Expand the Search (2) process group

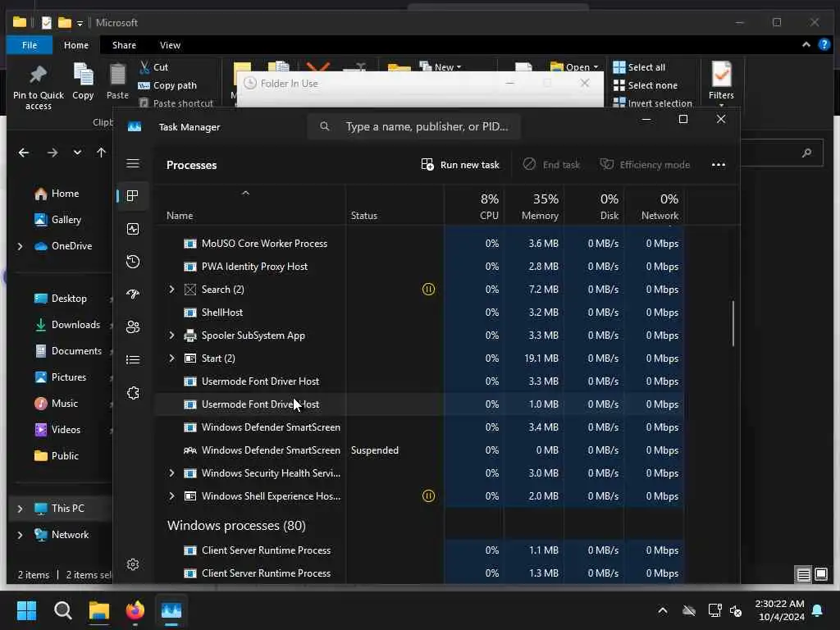click(171, 290)
